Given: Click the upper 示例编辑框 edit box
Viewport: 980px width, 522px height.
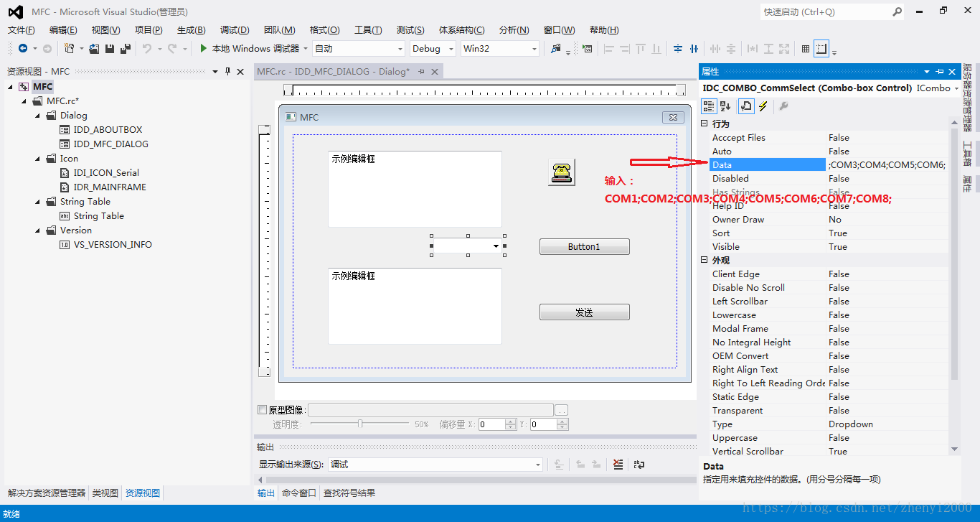Looking at the screenshot, I should point(415,189).
